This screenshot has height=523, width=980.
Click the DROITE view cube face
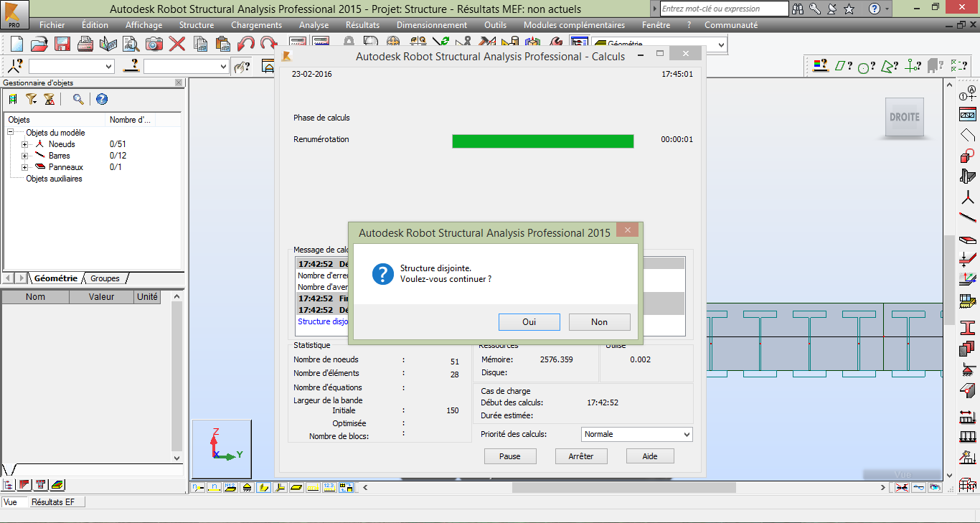[x=904, y=117]
